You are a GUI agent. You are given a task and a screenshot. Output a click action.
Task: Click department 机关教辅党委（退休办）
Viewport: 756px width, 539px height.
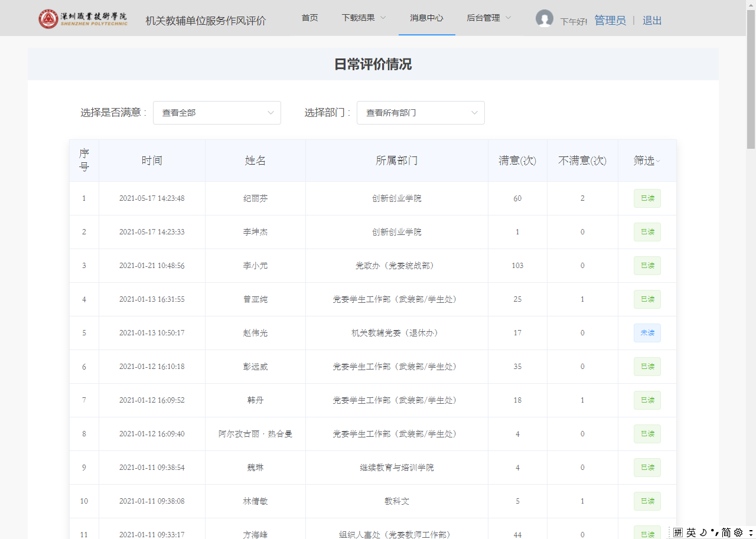[397, 333]
